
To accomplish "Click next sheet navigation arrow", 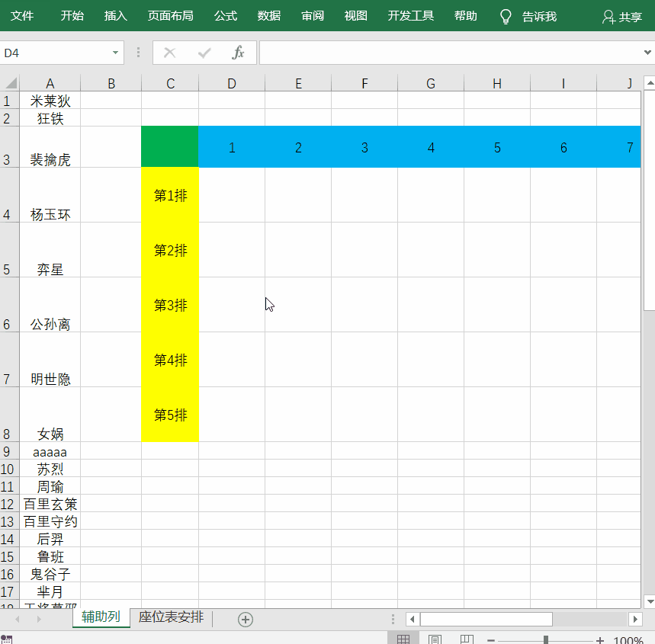I will pos(39,619).
